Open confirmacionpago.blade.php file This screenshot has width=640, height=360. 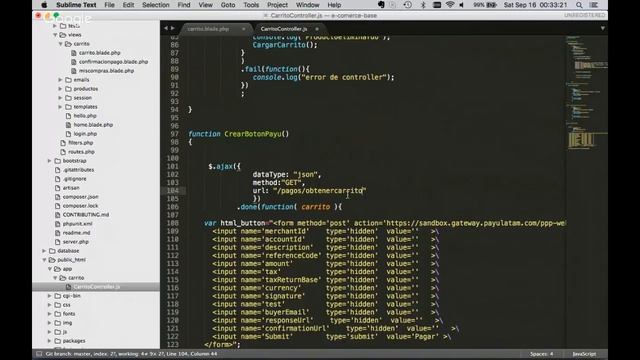[113, 62]
